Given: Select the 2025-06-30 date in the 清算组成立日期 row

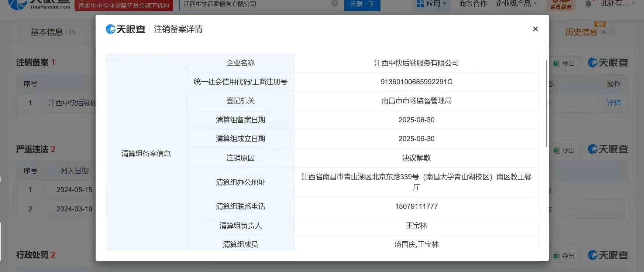Looking at the screenshot, I should click(417, 139).
